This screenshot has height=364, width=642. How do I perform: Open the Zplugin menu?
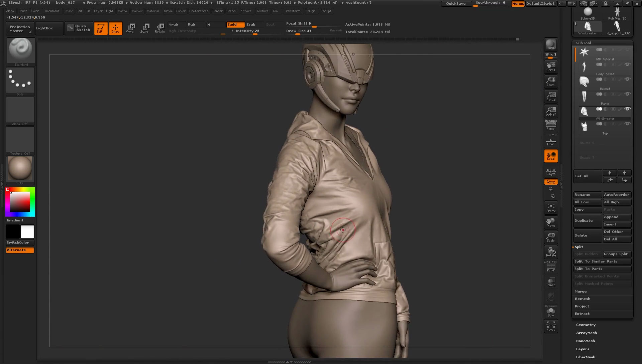click(310, 11)
